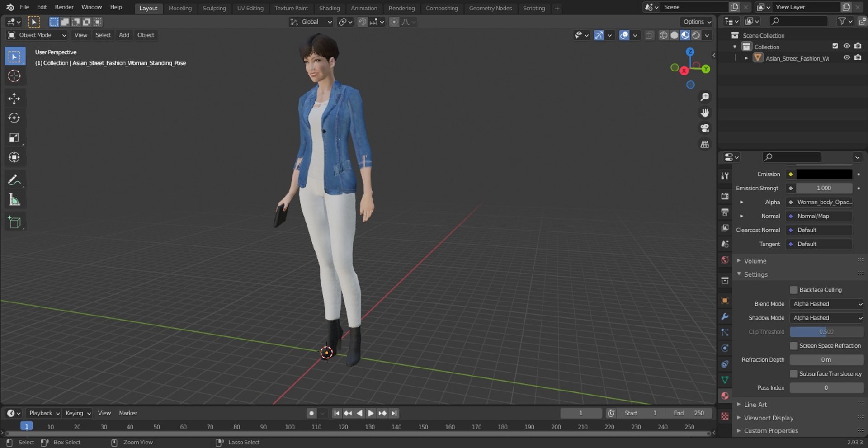Activate the Move tool
868x448 pixels.
click(14, 99)
